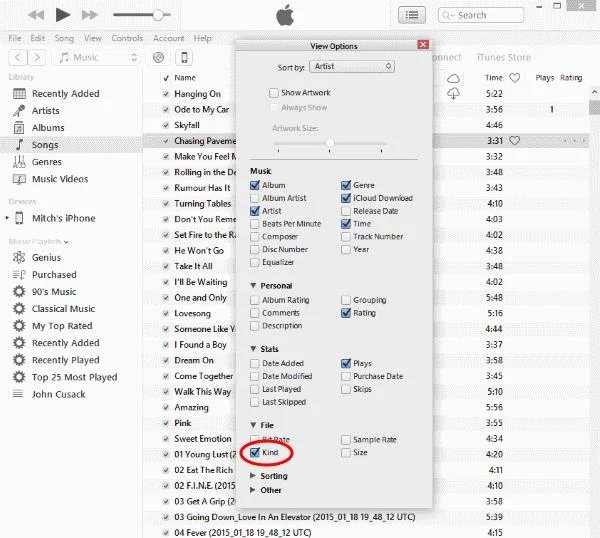Uncheck the iCloud Download checkbox

click(x=346, y=198)
